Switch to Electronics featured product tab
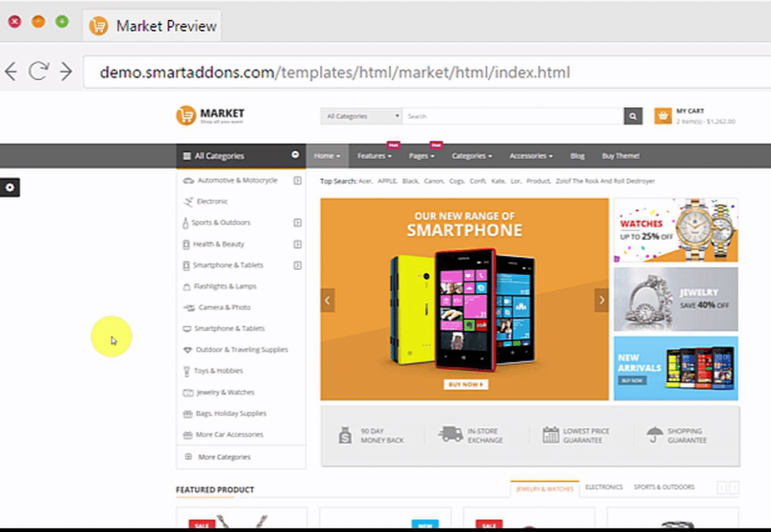Viewport: 771px width, 532px height. click(604, 487)
